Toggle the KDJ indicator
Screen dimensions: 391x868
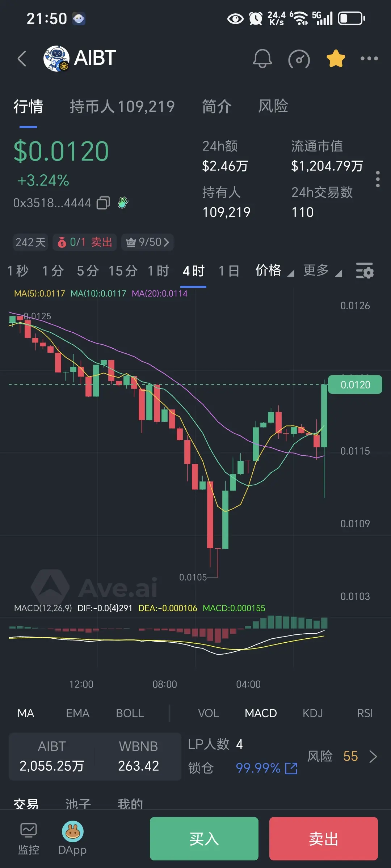click(313, 713)
